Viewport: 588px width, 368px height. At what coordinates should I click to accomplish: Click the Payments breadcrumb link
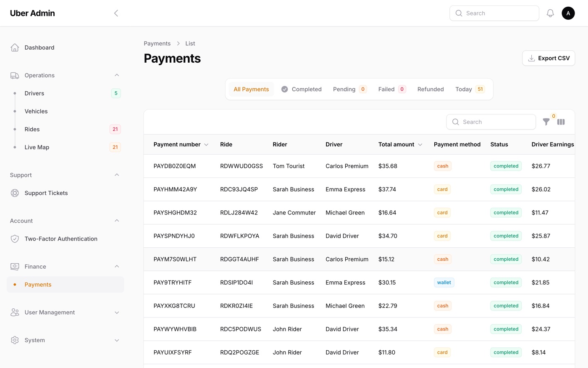157,43
